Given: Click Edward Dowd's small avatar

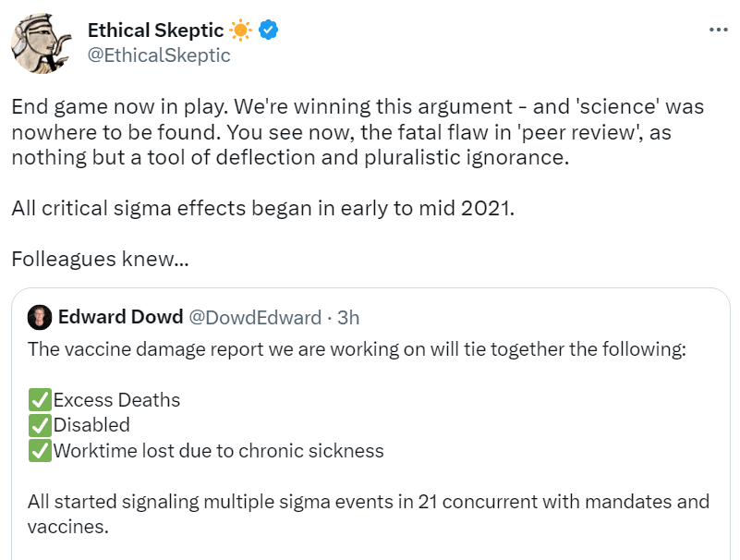Looking at the screenshot, I should click(40, 318).
